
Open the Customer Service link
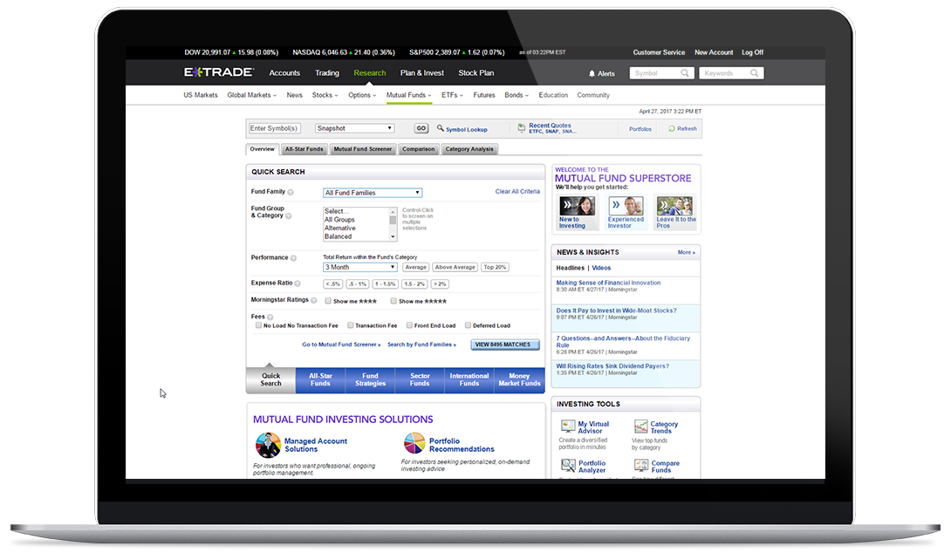tap(659, 52)
